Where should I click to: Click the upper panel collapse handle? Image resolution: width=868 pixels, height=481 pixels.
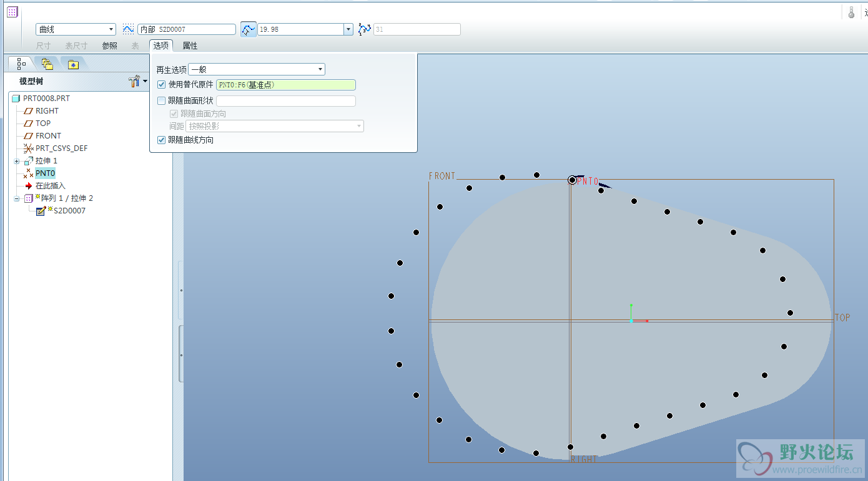181,290
